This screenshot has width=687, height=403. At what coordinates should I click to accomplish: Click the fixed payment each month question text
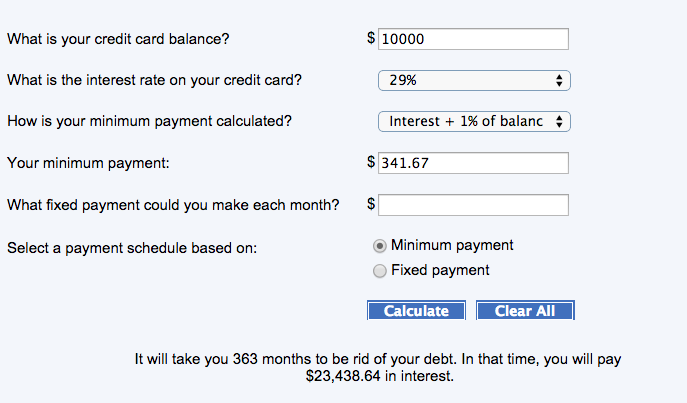pyautogui.click(x=173, y=205)
